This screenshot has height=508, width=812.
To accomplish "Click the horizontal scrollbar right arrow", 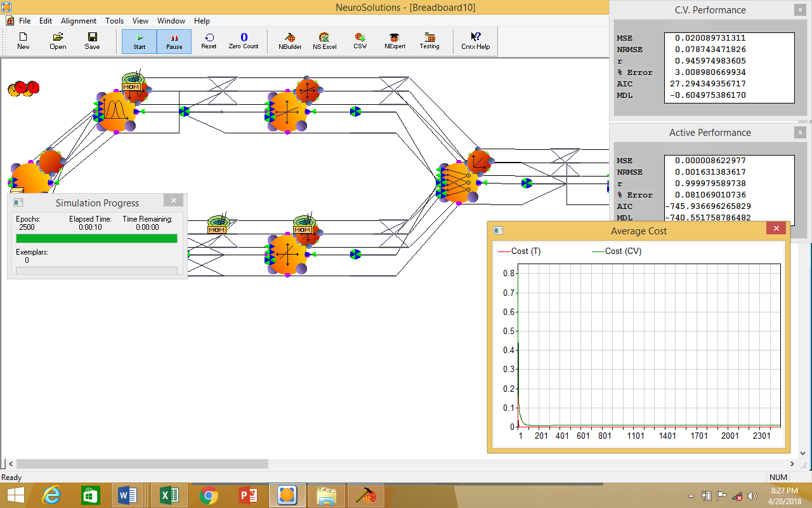I will coord(792,464).
